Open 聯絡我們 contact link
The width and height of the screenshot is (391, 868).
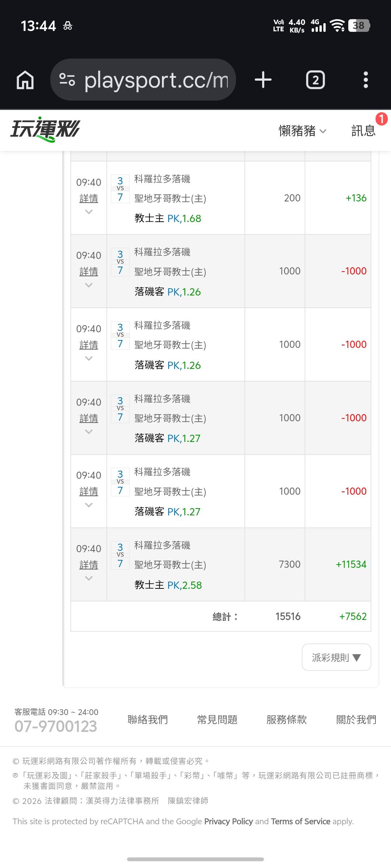coord(148,720)
